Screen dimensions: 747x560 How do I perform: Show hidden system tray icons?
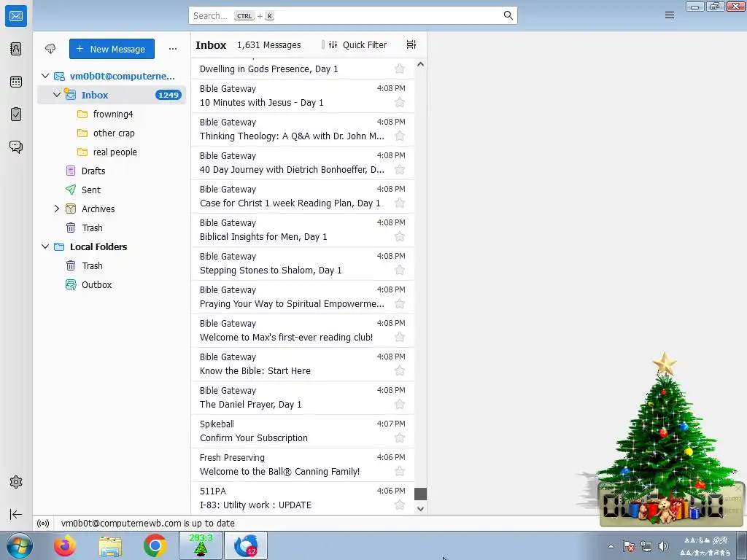point(611,546)
